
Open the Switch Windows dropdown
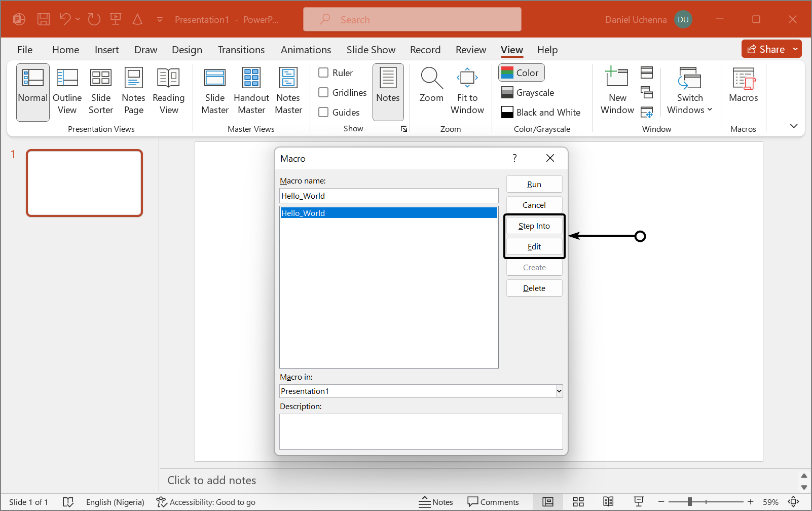(x=689, y=92)
